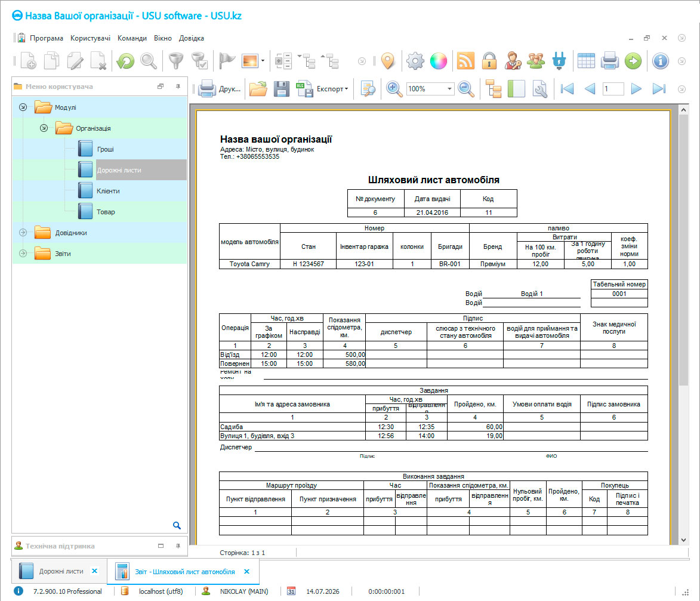
Task: Click the save floppy disk icon
Action: (281, 89)
